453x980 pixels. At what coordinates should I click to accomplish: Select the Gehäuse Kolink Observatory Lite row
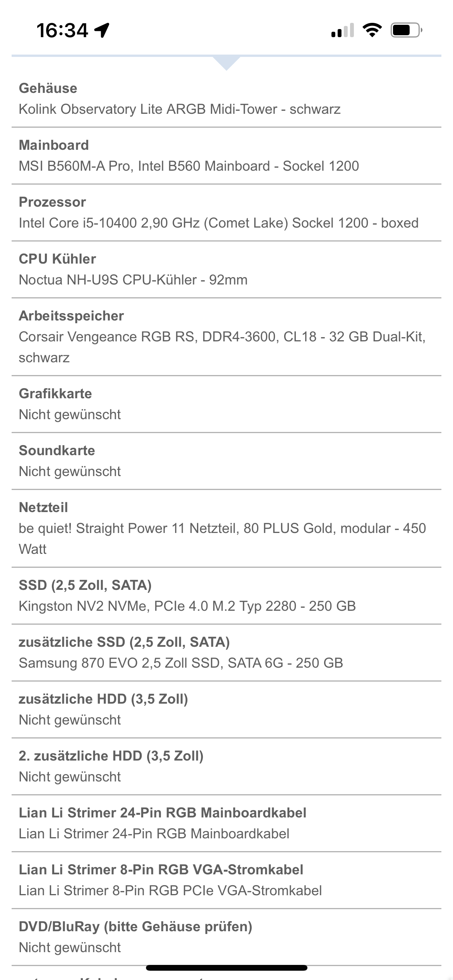[x=226, y=99]
